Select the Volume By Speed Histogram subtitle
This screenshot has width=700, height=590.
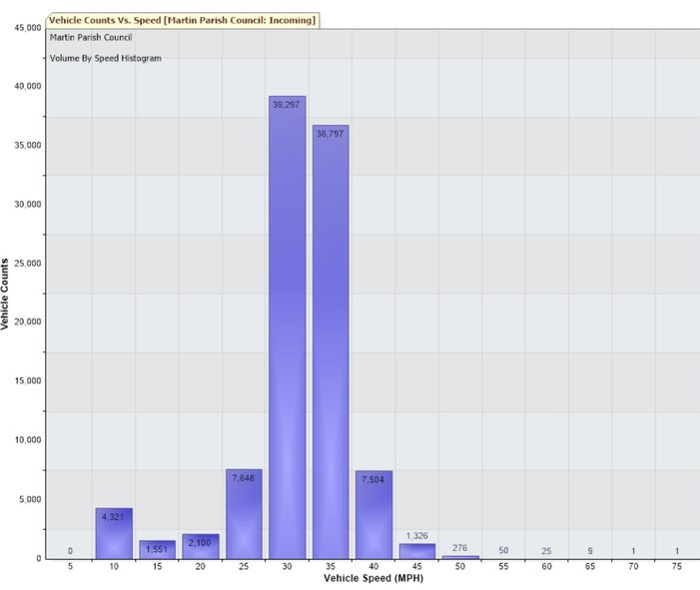pos(106,58)
